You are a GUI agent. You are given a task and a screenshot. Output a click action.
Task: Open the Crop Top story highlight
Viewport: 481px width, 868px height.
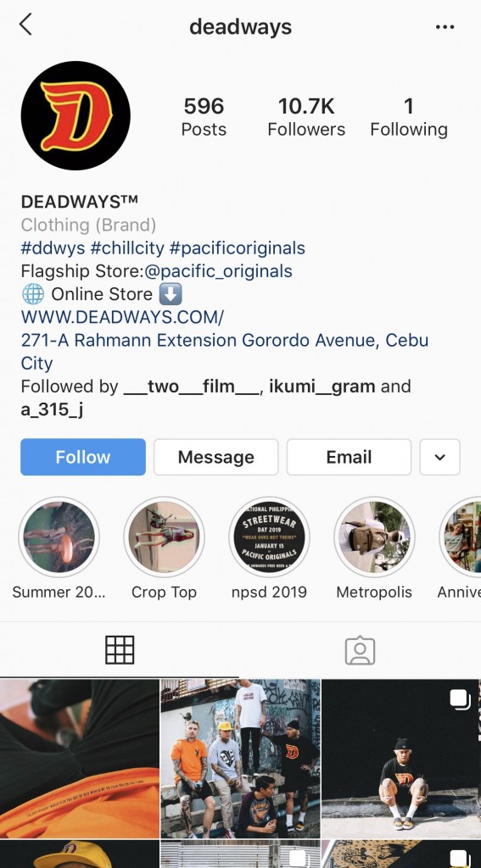coord(164,537)
